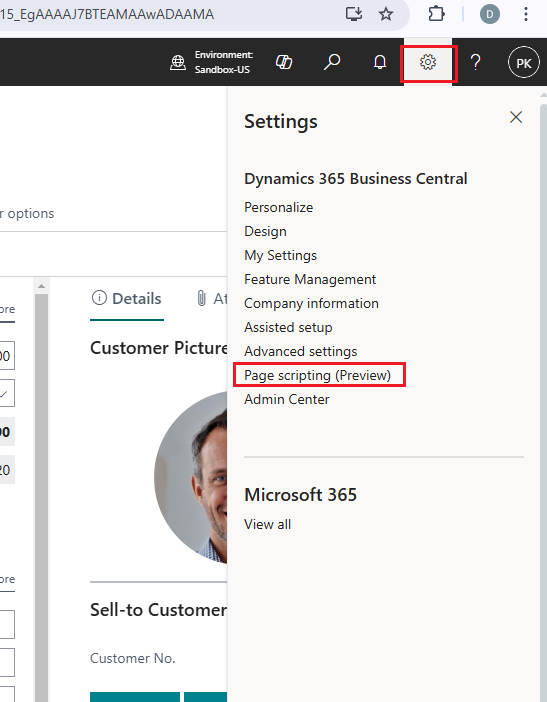
Task: Click the Customer Picture thumbnail
Action: click(x=191, y=477)
